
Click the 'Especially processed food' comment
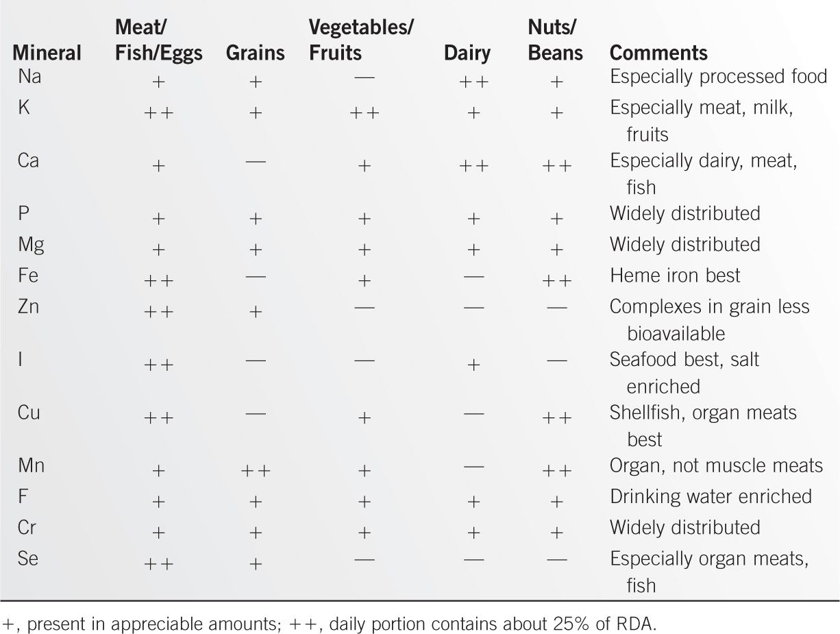tap(719, 77)
